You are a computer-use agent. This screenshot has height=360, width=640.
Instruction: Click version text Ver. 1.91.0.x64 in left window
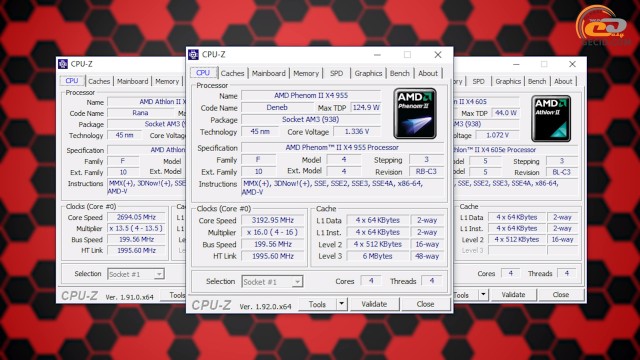tap(129, 297)
